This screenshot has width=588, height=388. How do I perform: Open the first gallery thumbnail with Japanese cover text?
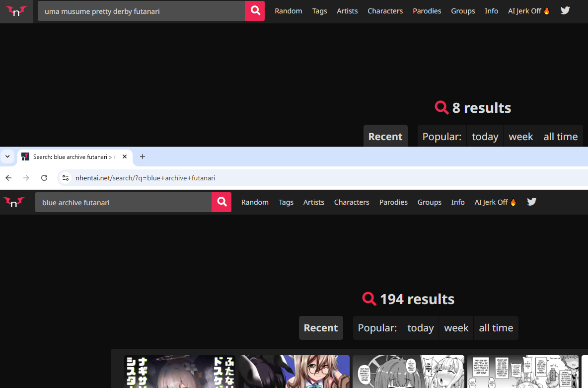click(x=180, y=372)
